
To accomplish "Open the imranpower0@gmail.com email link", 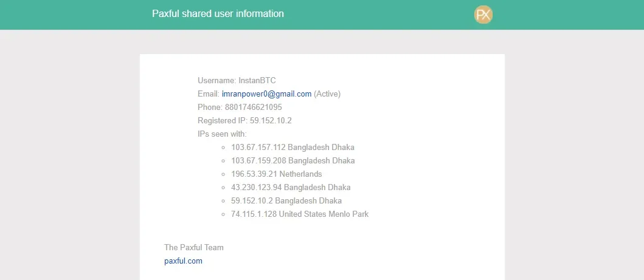I will [x=266, y=94].
